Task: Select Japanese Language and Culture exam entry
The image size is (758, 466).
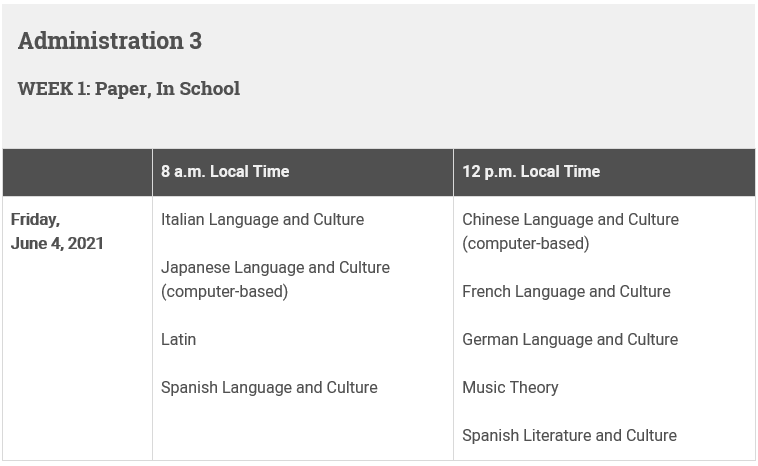Action: [275, 279]
